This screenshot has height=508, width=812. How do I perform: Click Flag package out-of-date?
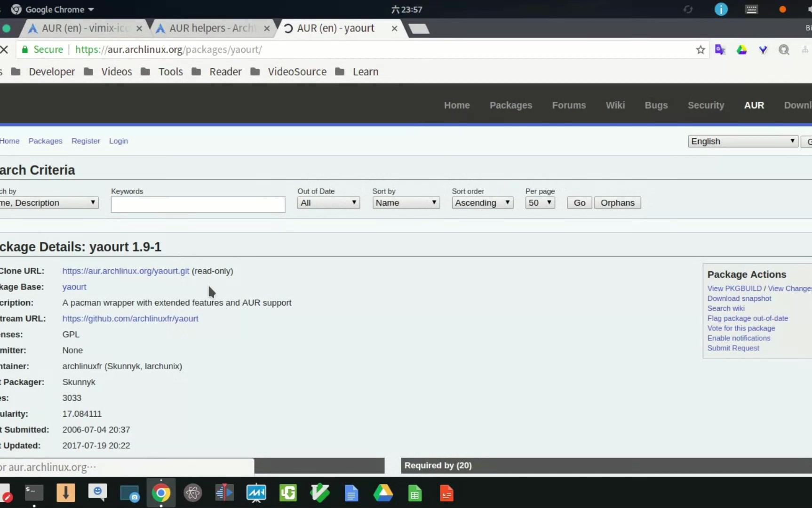point(748,318)
